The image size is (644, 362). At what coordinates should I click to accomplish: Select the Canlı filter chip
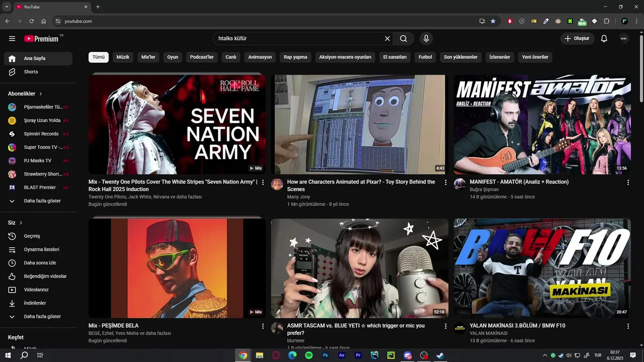point(231,57)
